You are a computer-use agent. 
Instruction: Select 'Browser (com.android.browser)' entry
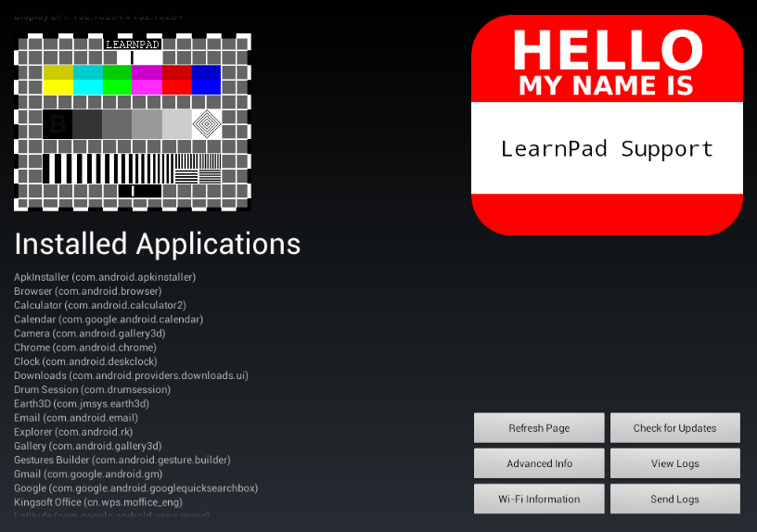(88, 291)
